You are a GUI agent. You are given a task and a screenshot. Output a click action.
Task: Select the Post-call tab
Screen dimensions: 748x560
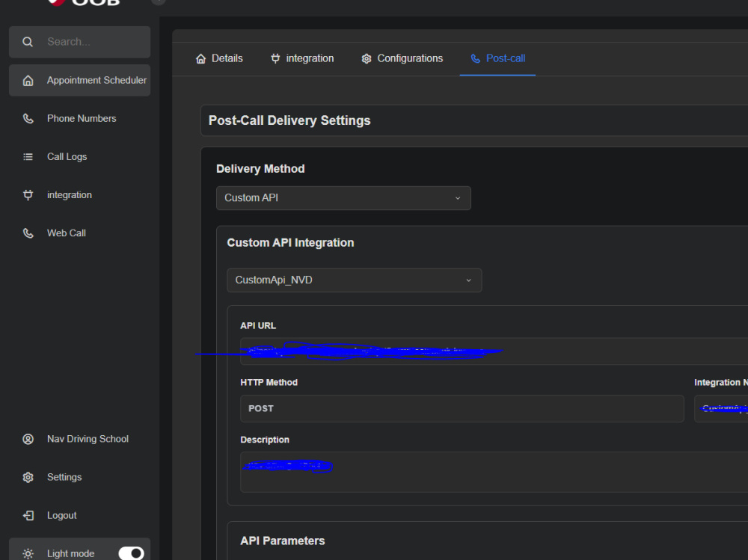pos(497,58)
